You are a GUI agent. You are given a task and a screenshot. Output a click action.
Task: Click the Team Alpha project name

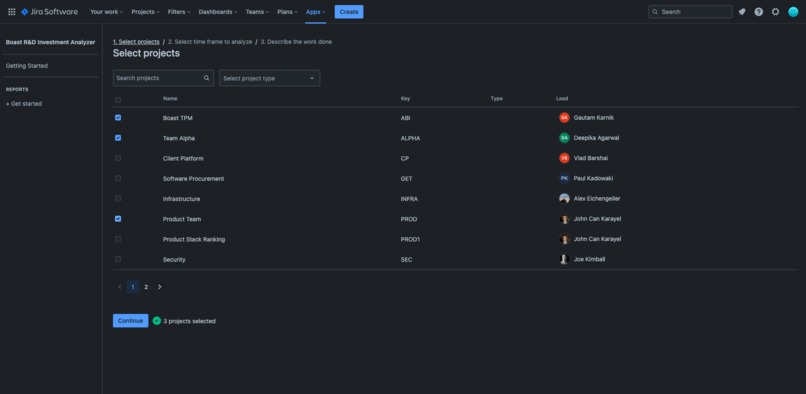179,138
